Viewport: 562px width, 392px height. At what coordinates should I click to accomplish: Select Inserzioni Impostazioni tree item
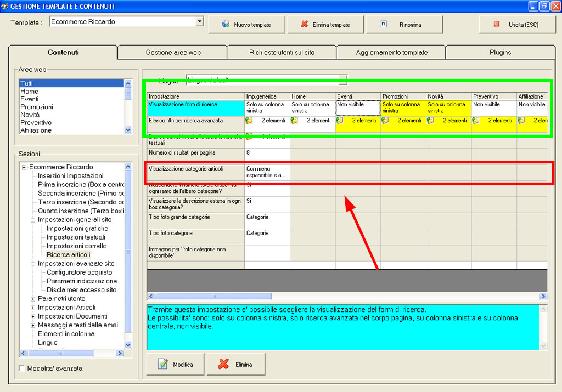71,176
